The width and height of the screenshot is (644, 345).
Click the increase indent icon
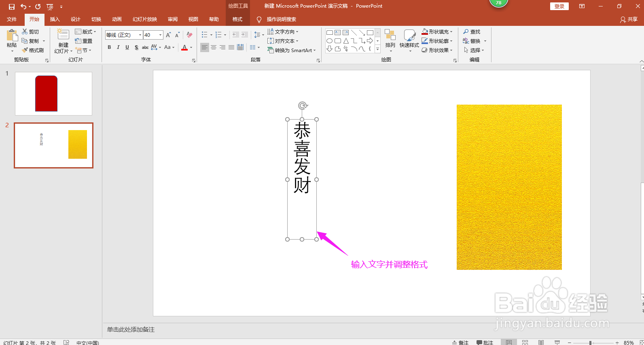[x=245, y=35]
